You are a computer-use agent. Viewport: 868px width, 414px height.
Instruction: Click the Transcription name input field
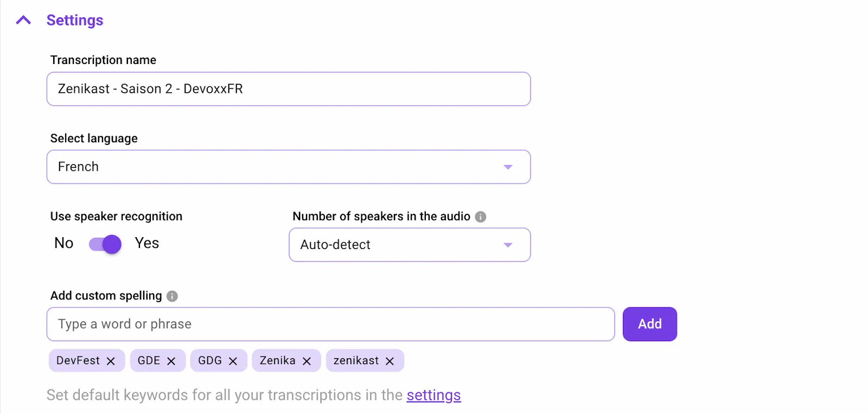pyautogui.click(x=288, y=88)
